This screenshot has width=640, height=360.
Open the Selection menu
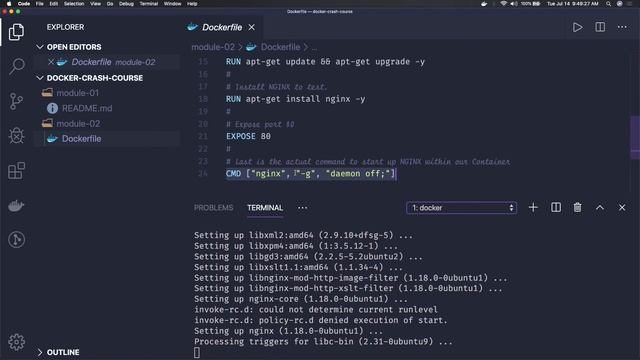74,4
